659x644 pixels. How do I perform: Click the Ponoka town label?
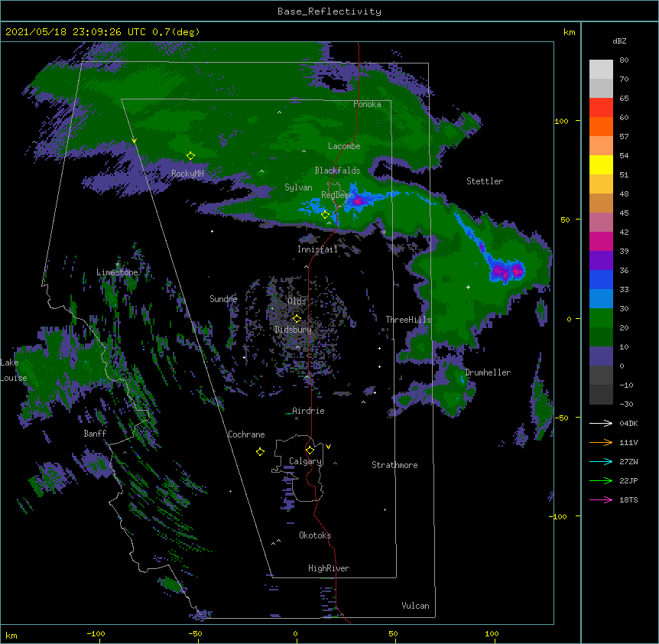367,104
